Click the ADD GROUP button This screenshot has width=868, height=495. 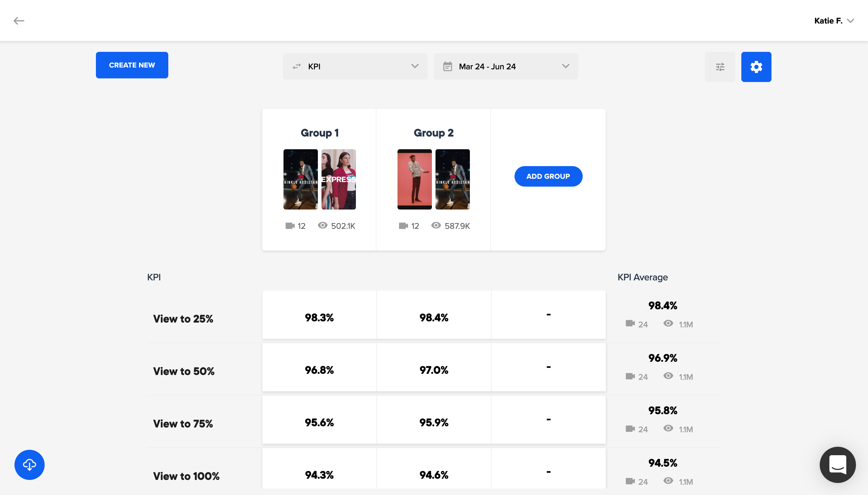548,176
